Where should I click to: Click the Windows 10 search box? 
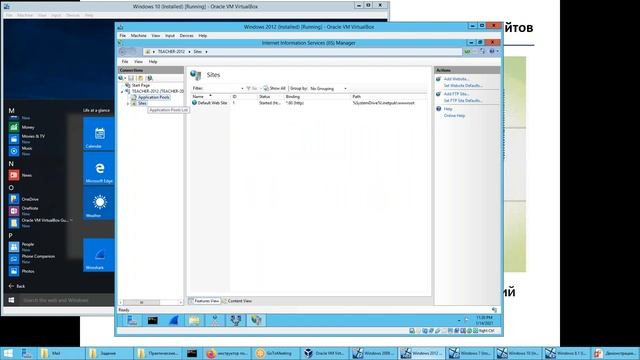tap(66, 300)
